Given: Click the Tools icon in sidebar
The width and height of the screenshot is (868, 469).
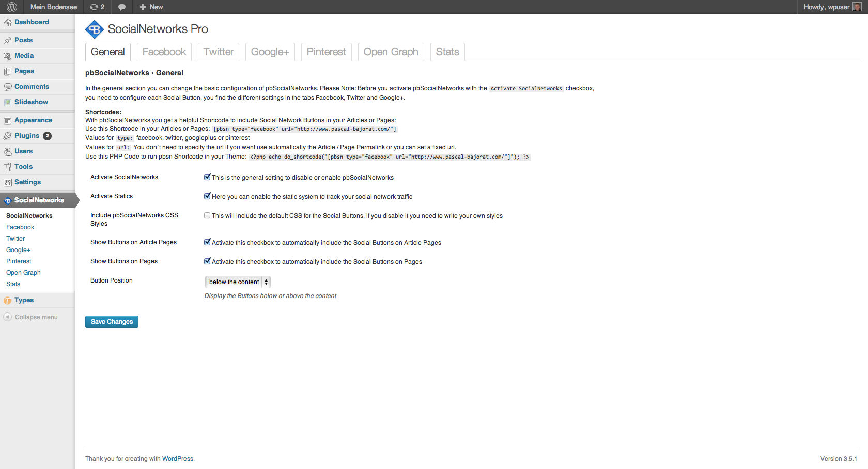Looking at the screenshot, I should pyautogui.click(x=8, y=167).
